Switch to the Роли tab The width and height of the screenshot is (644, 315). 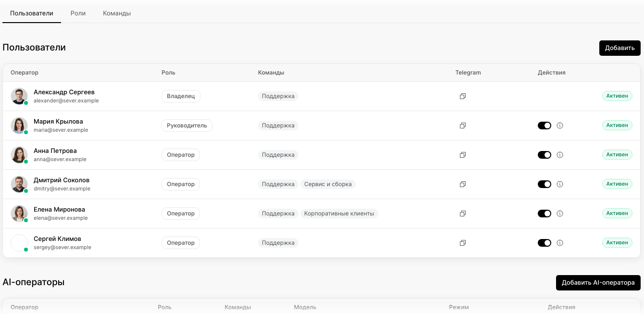pos(78,13)
